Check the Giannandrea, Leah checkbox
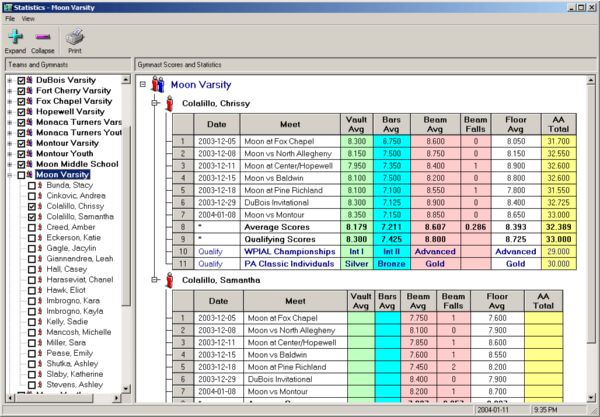 (32, 259)
